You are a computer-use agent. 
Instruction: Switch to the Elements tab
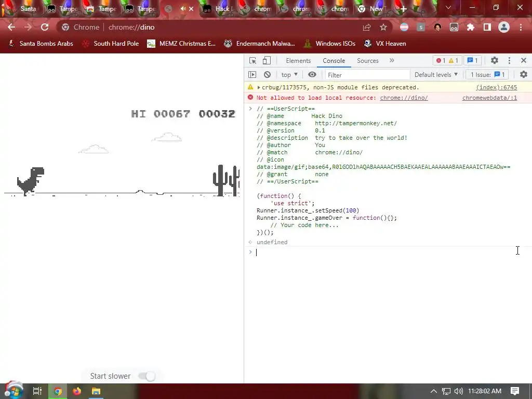298,61
